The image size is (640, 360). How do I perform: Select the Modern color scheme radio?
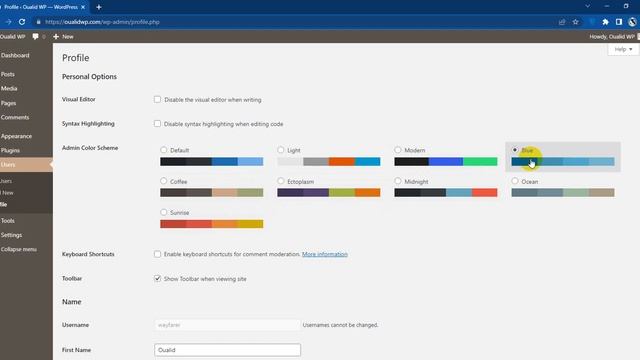pyautogui.click(x=398, y=150)
